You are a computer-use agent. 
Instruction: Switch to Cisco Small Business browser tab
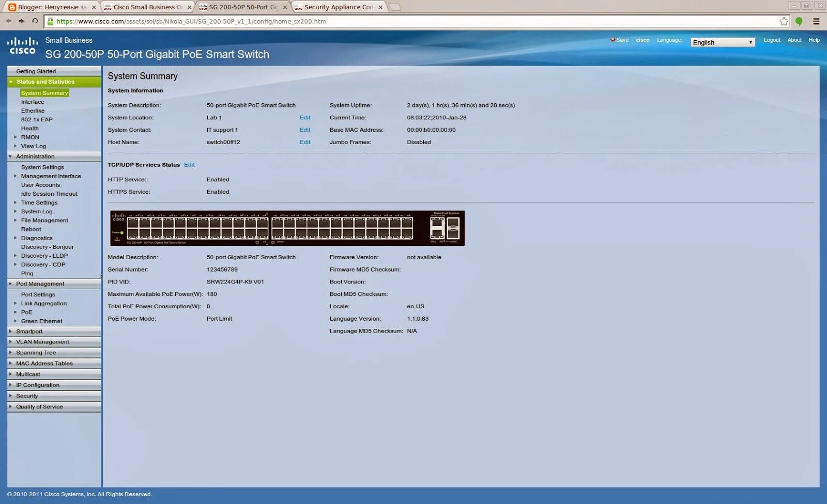146,7
